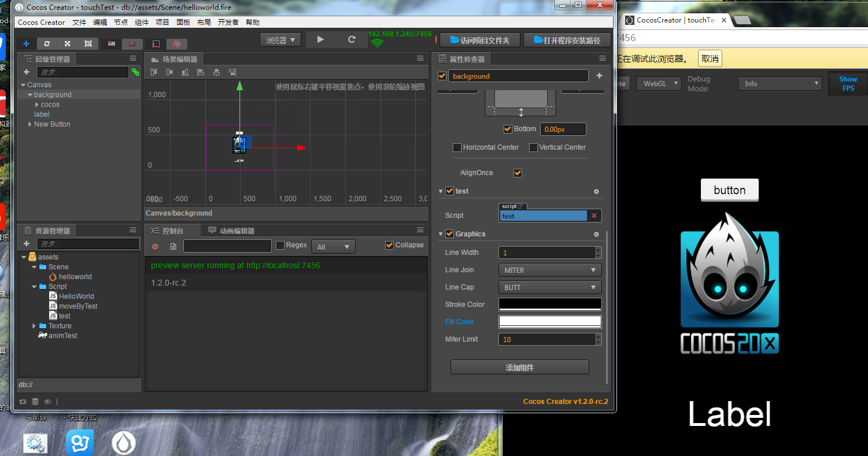The height and width of the screenshot is (456, 868).
Task: Collapse the Script folder in assets
Action: point(34,287)
